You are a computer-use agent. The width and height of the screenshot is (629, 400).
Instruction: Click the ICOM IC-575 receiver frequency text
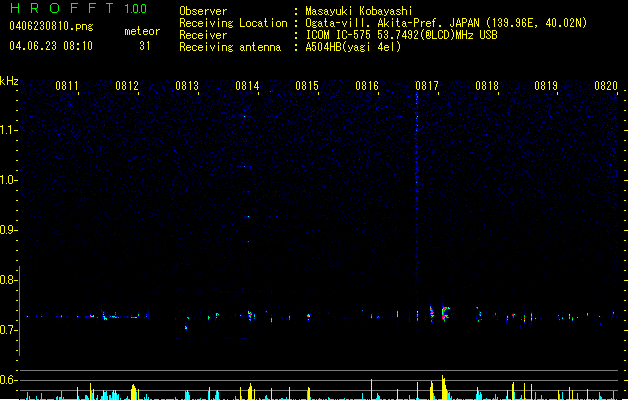[x=402, y=35]
